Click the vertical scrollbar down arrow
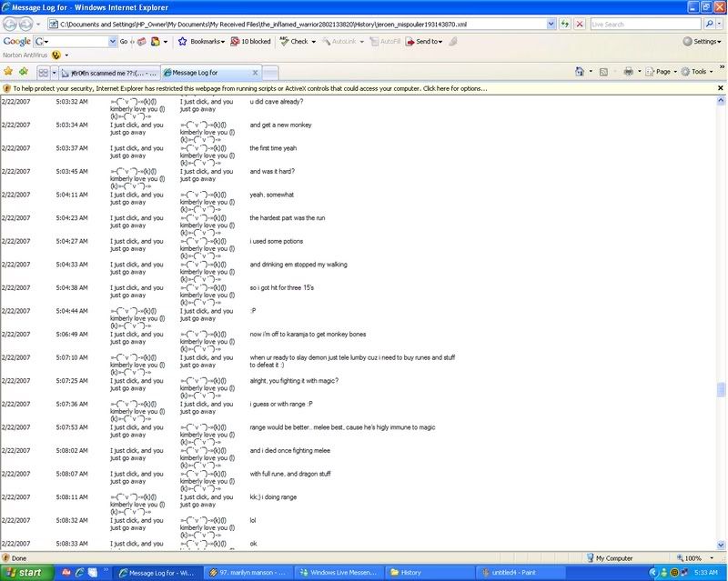Image resolution: width=728 pixels, height=581 pixels. (x=721, y=546)
